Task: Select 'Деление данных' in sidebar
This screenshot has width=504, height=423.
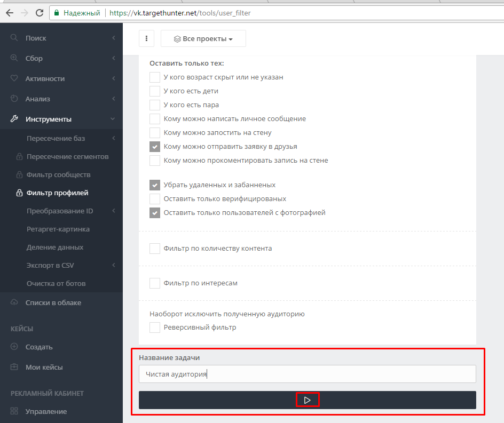Action: [x=55, y=247]
